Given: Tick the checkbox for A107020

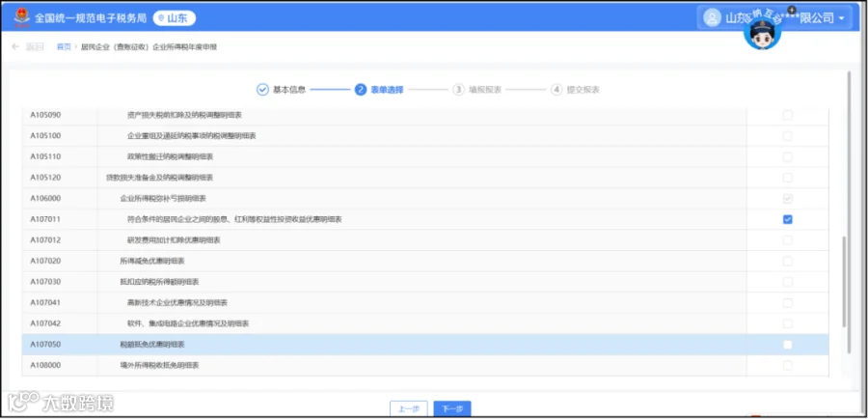Looking at the screenshot, I should point(787,261).
